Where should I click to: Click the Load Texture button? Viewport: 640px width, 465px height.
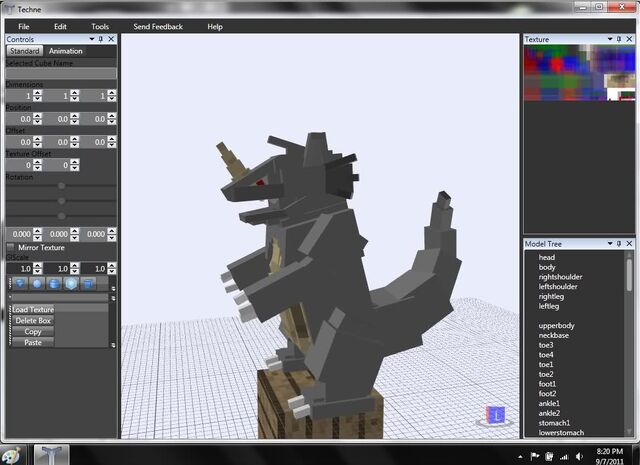point(33,309)
